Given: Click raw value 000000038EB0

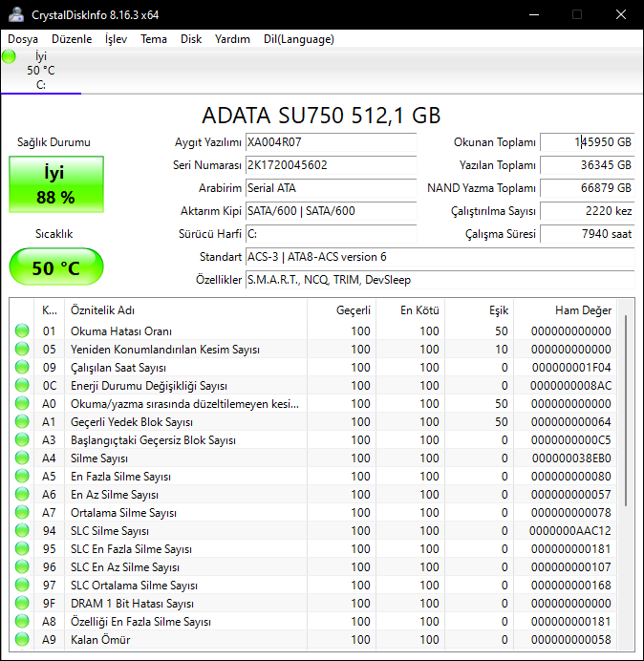Looking at the screenshot, I should coord(571,458).
